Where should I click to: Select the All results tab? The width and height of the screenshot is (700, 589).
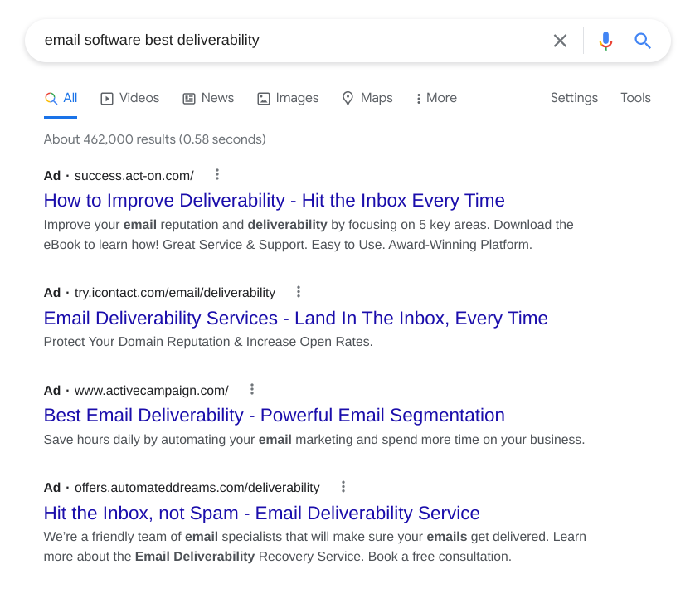pyautogui.click(x=61, y=98)
